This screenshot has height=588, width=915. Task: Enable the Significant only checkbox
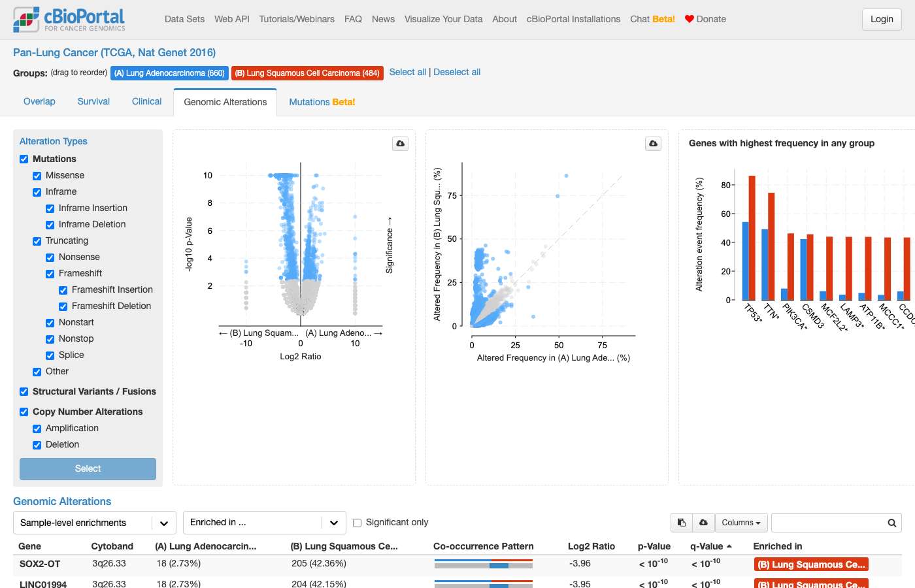(x=358, y=523)
